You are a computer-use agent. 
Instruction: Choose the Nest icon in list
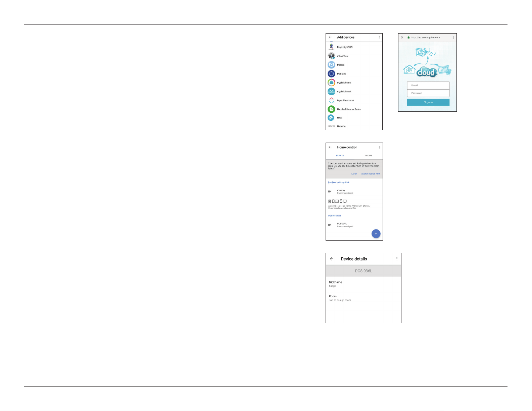point(331,118)
